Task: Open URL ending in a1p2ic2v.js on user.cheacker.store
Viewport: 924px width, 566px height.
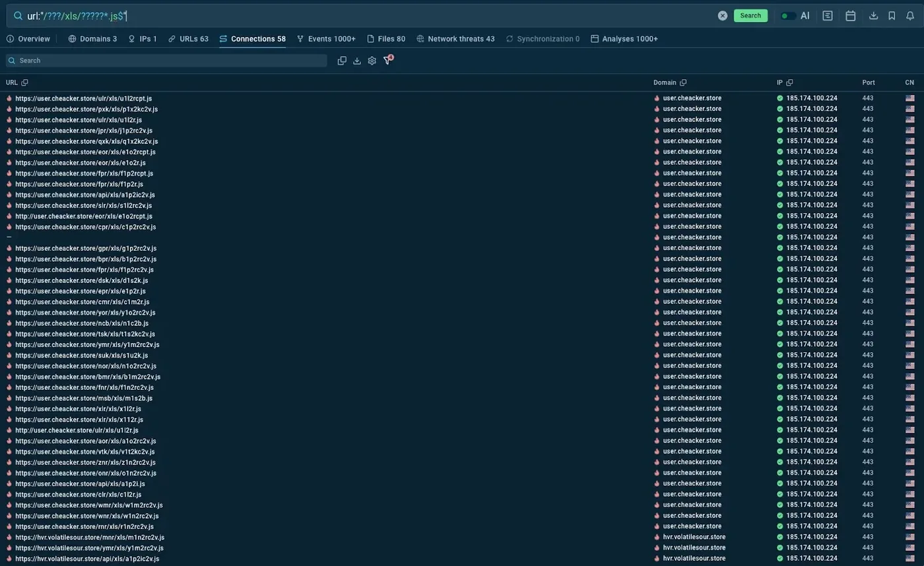Action: [x=85, y=195]
